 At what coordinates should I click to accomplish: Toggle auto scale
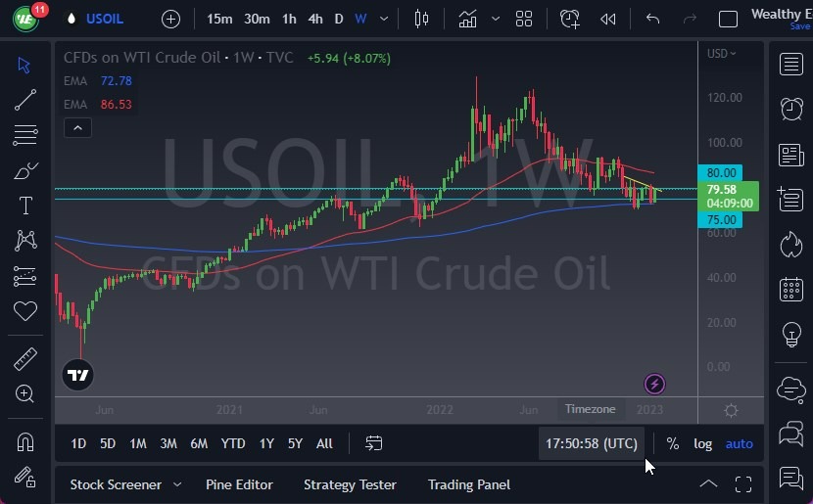coord(739,443)
